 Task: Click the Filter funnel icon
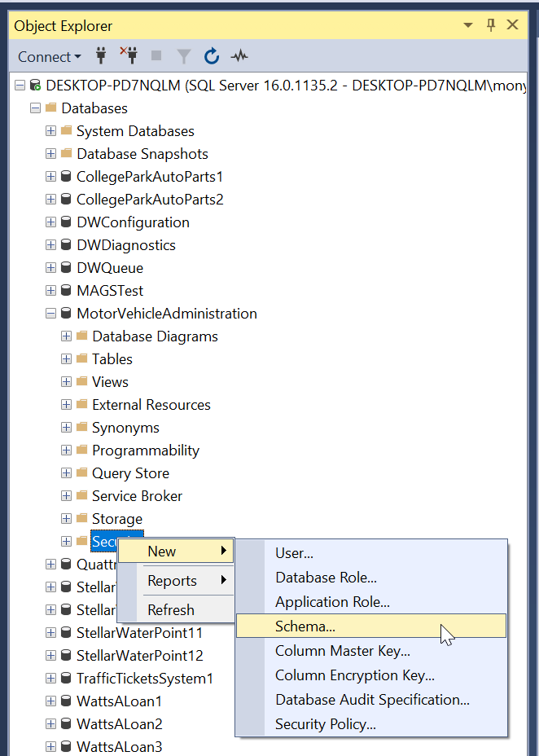[183, 56]
